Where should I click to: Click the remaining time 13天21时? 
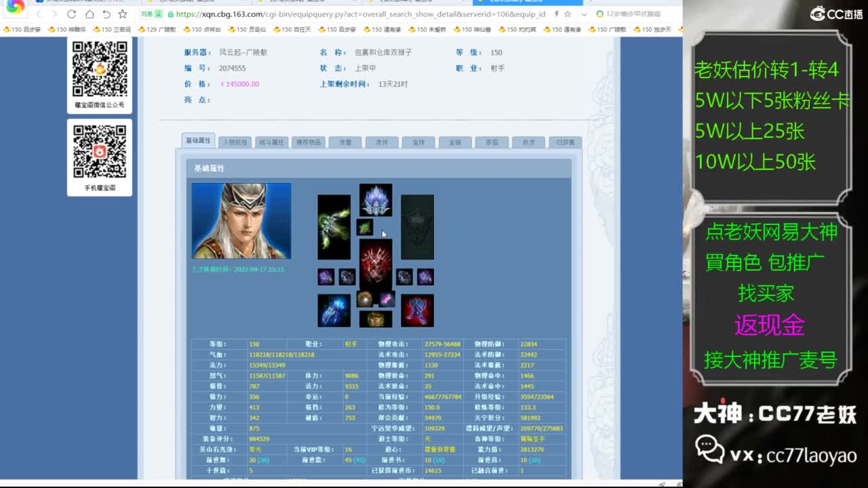pos(393,84)
